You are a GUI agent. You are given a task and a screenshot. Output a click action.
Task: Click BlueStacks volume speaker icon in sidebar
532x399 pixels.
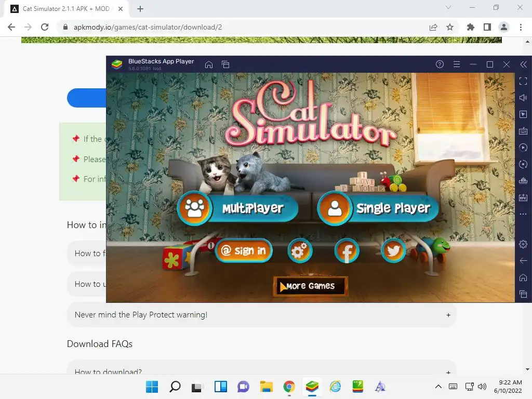[x=523, y=98]
